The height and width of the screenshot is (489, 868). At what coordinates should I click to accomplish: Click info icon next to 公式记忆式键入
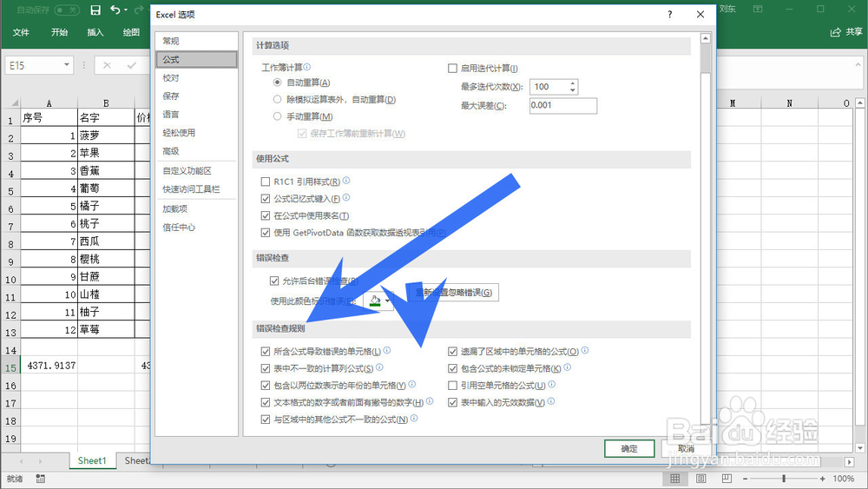(x=346, y=198)
